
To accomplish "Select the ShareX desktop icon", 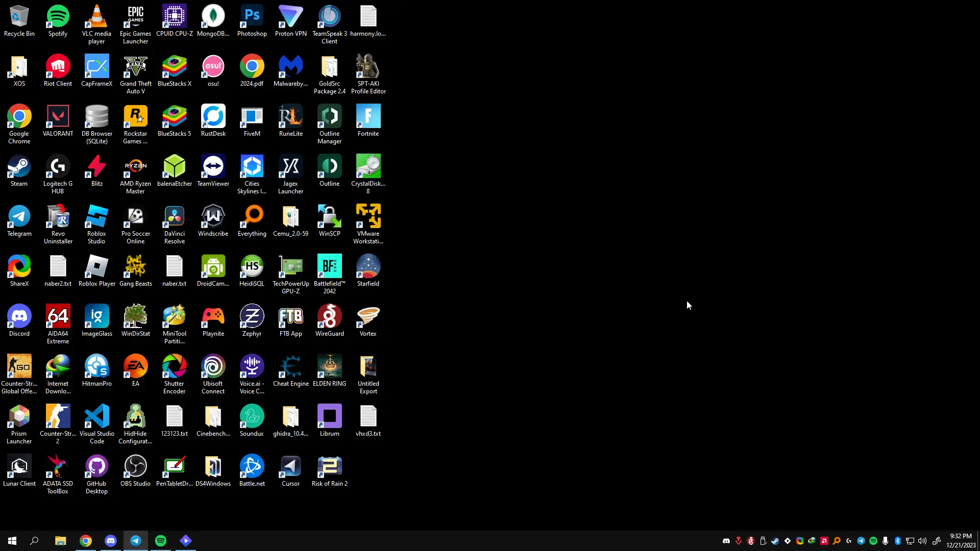I will click(19, 271).
